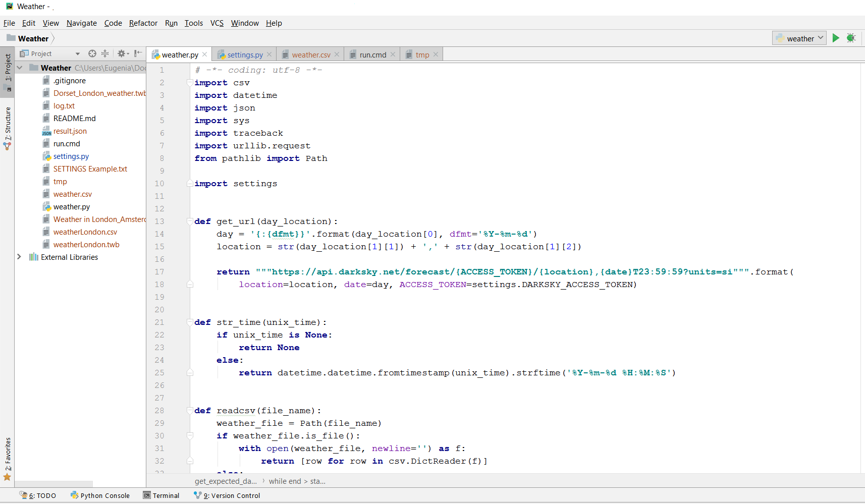Collapse all with the Project panel icon
The height and width of the screenshot is (504, 865).
pos(105,53)
